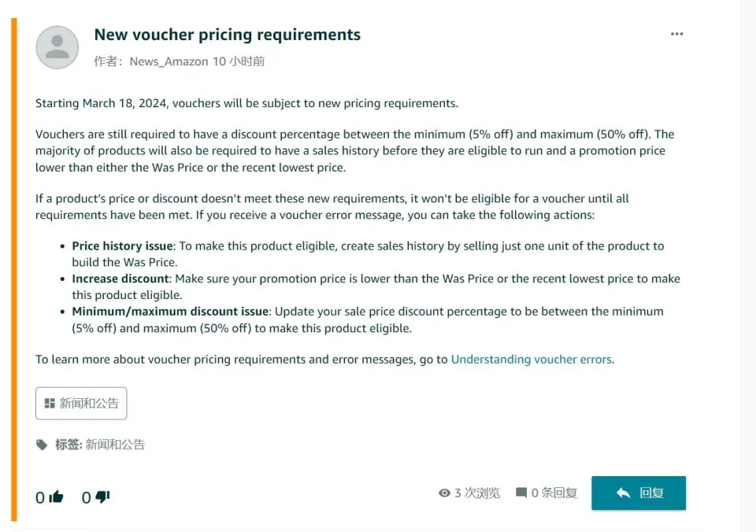Image resolution: width=756 pixels, height=532 pixels.
Task: Open the Understanding voucher errors link
Action: coord(532,360)
